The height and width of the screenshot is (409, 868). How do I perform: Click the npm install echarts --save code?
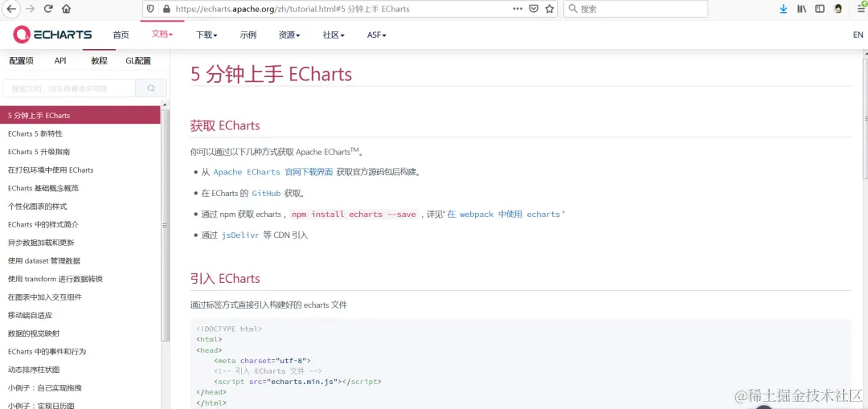point(354,215)
